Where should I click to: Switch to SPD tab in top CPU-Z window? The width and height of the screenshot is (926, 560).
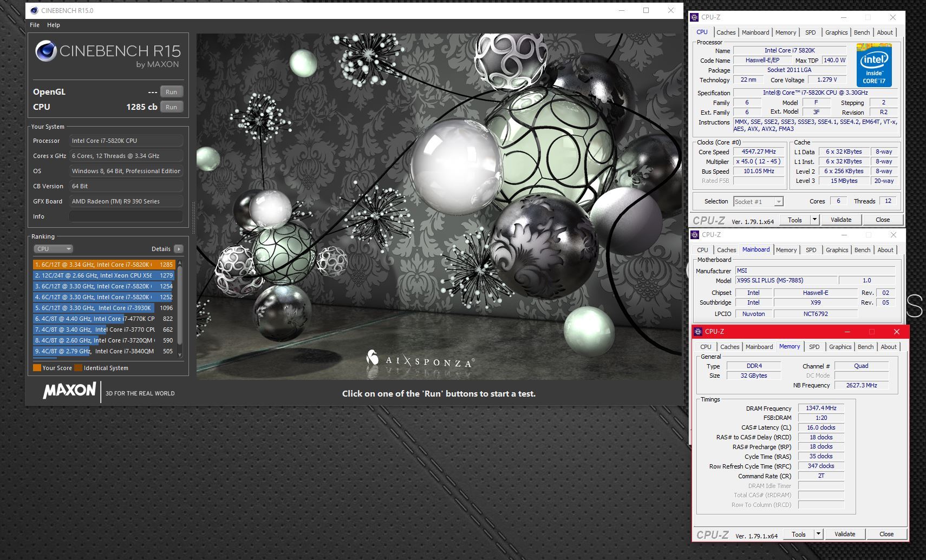(810, 32)
